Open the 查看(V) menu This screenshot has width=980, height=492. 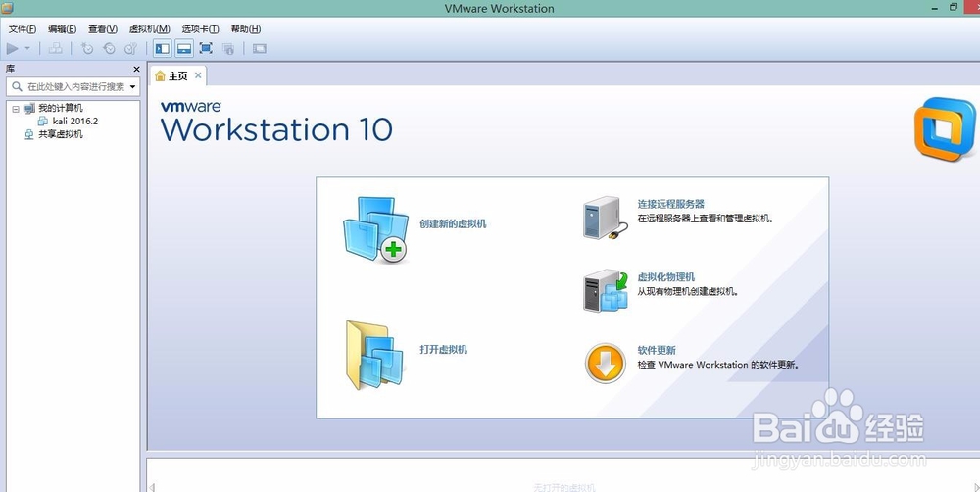(x=103, y=28)
